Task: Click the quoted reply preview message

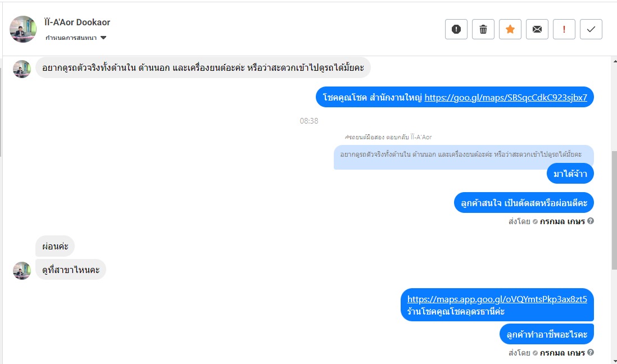Action: point(464,157)
